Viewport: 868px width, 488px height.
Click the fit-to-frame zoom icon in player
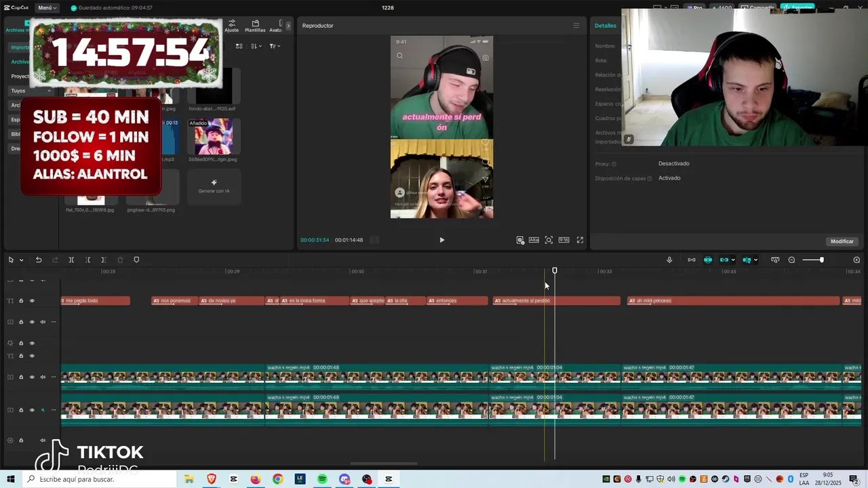click(x=549, y=240)
